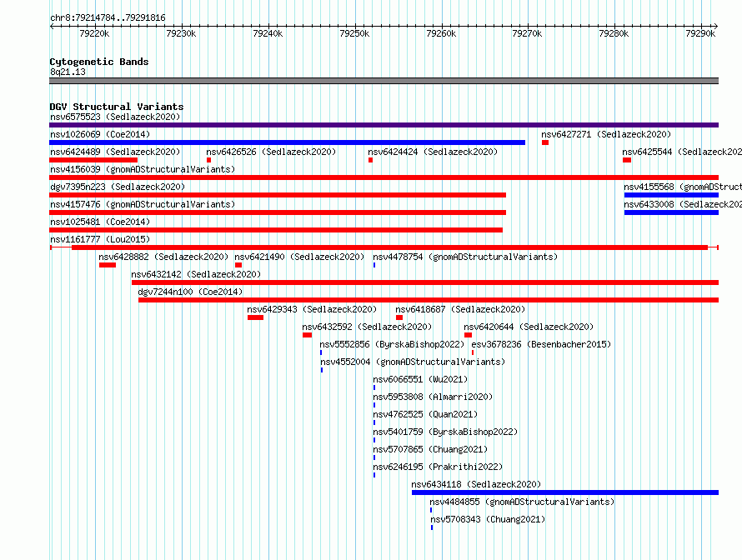The height and width of the screenshot is (560, 742).
Task: Click the red nsv6424489 variant bar
Action: tap(93, 160)
